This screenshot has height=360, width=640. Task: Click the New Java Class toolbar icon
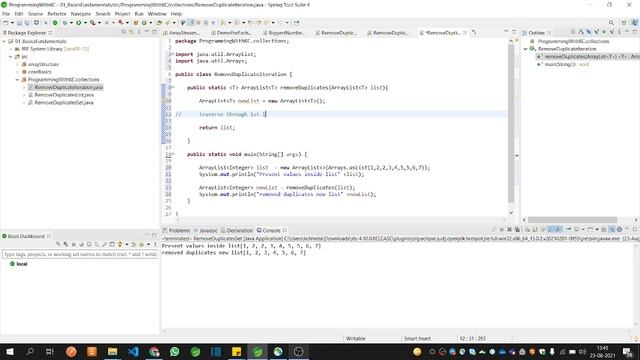click(x=144, y=23)
